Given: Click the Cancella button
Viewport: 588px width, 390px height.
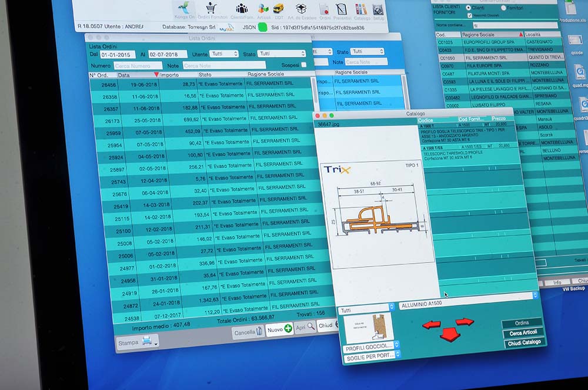Looking at the screenshot, I should 249,332.
